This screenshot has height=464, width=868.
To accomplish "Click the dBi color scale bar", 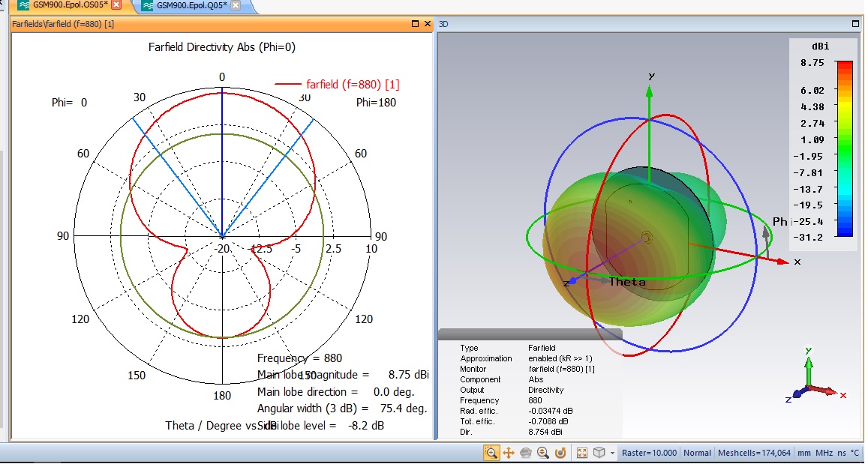I will click(844, 148).
